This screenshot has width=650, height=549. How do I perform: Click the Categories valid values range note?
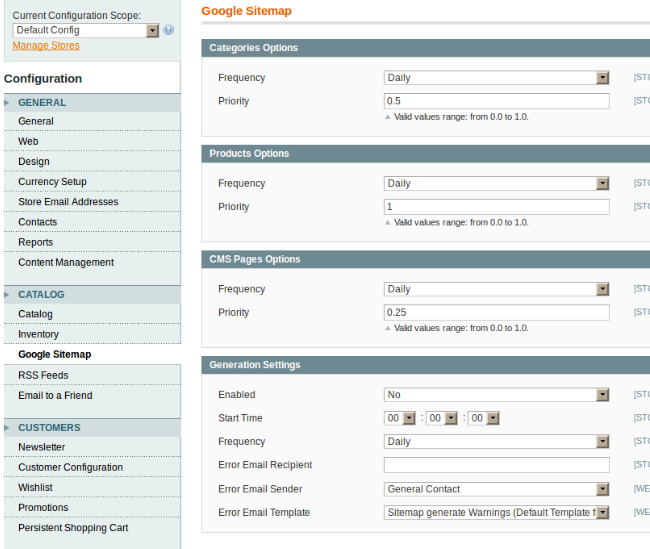461,117
